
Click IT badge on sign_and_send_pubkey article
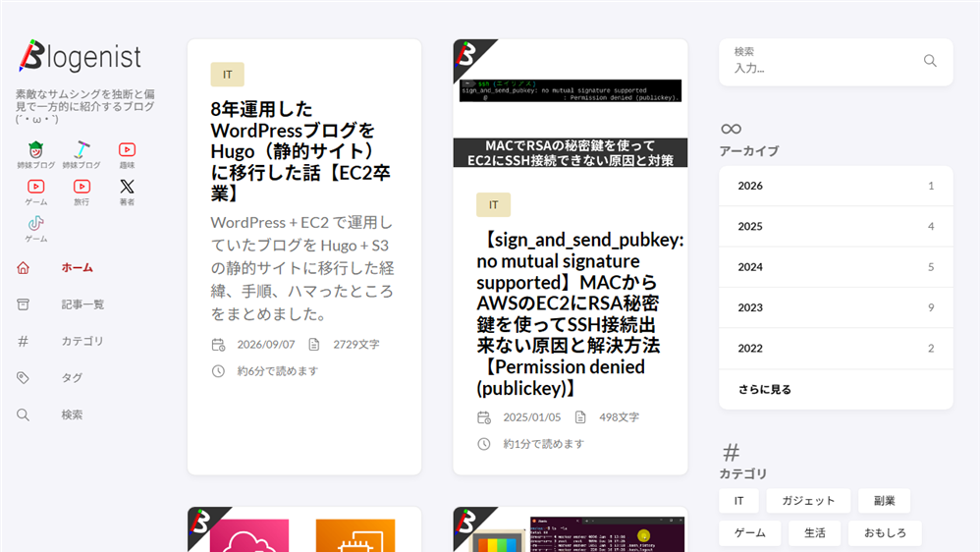click(x=494, y=204)
